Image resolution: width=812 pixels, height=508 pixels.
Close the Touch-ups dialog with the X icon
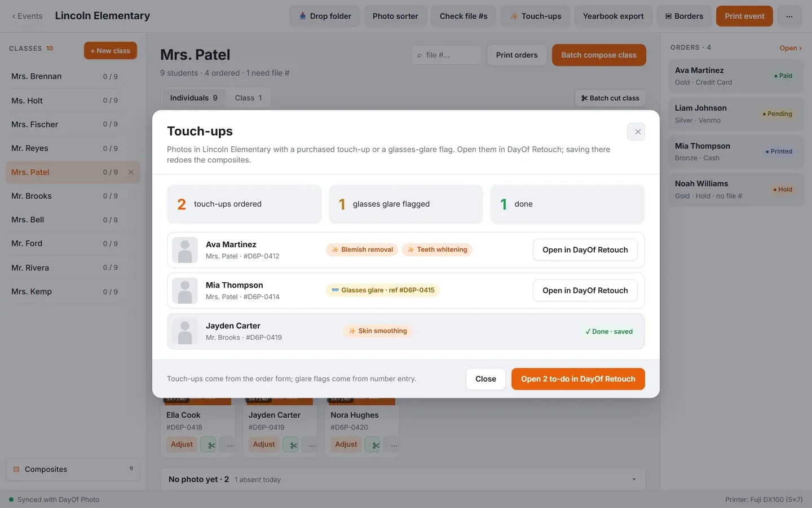[x=637, y=132]
